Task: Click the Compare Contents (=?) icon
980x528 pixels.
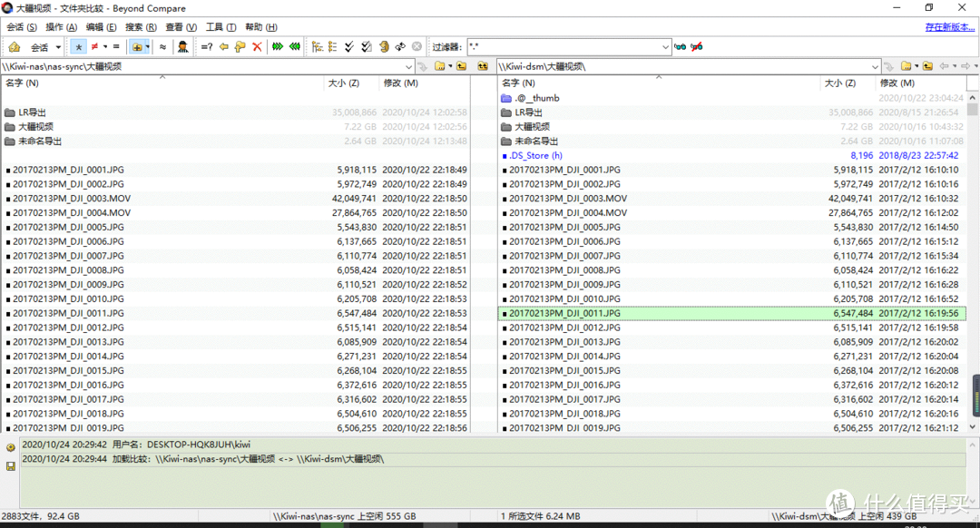Action: [x=207, y=47]
